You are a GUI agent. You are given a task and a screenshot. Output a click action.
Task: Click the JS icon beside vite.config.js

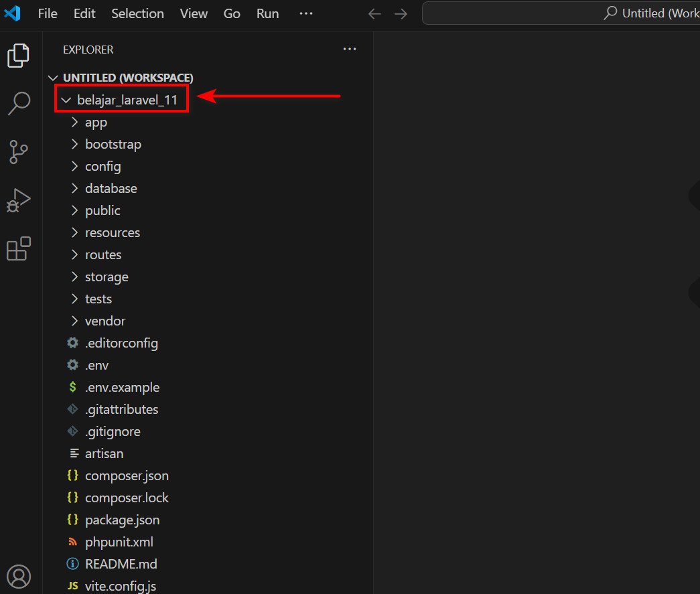pos(73,586)
